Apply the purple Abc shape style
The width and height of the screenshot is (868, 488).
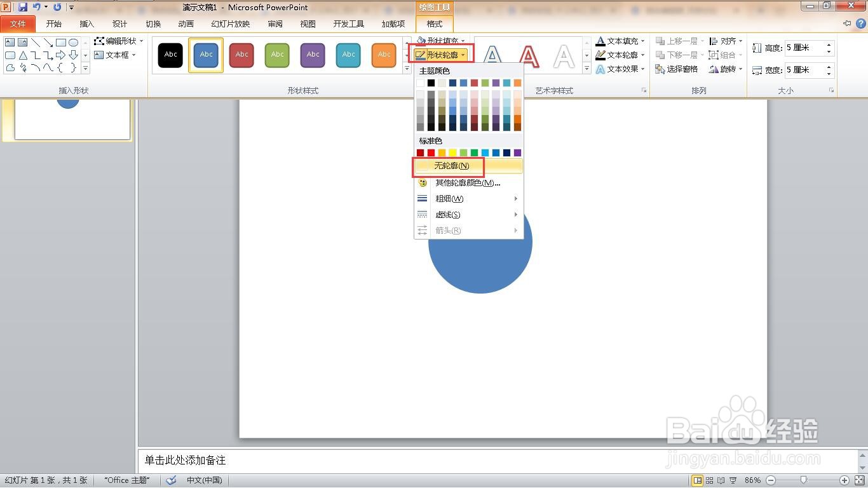(x=313, y=55)
